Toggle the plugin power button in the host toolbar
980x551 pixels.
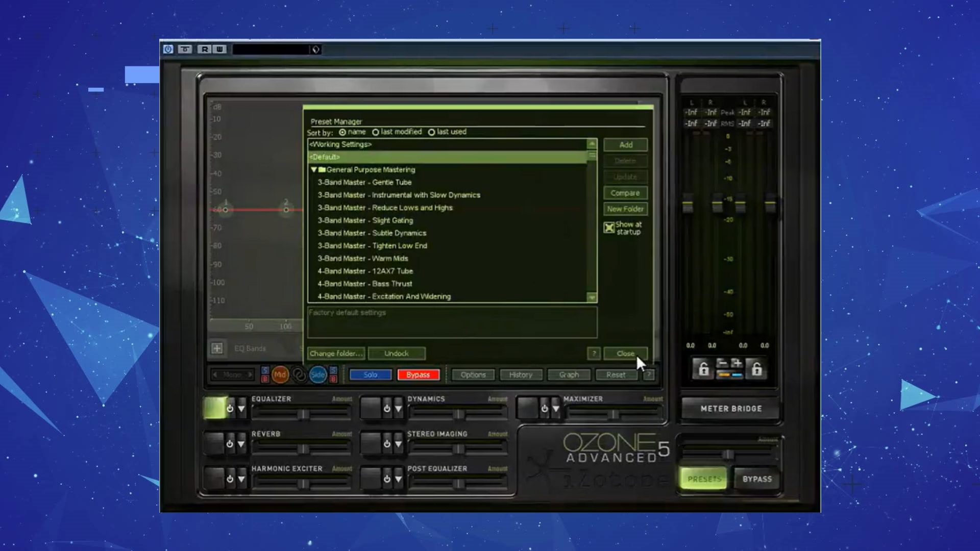coord(168,49)
